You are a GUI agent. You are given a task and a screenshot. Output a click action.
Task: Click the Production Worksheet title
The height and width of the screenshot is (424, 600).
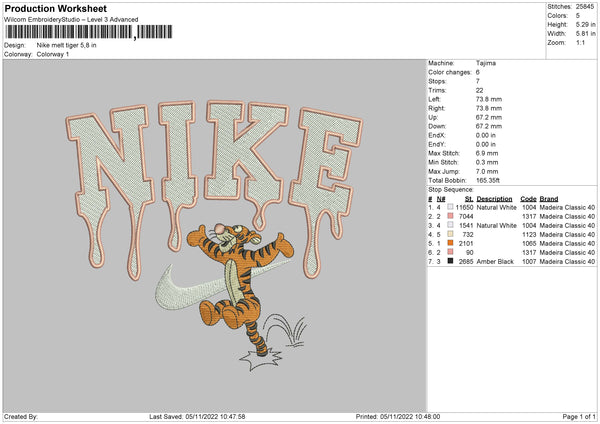[x=55, y=8]
